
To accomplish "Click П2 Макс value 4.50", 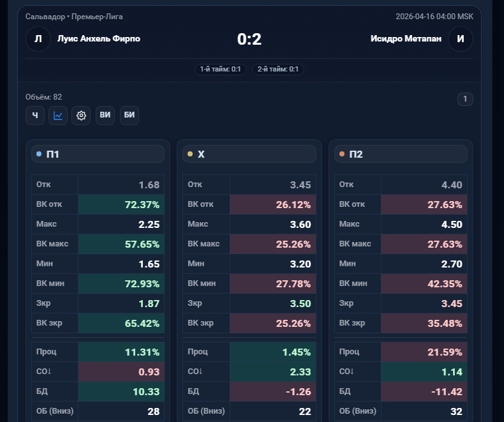I will click(452, 224).
